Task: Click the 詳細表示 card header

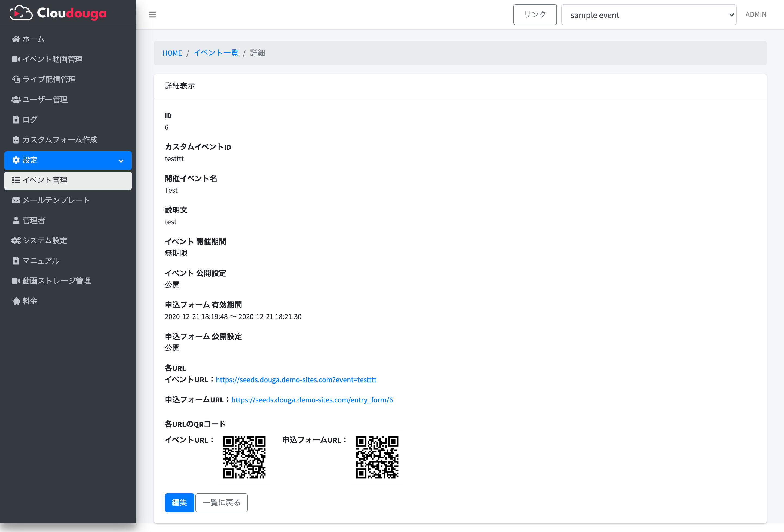Action: pos(460,86)
